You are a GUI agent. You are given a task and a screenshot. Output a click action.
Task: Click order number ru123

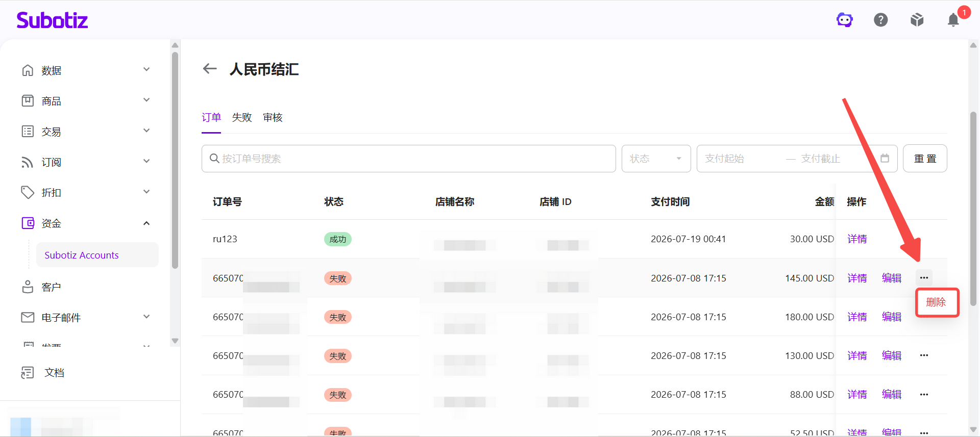click(x=225, y=239)
